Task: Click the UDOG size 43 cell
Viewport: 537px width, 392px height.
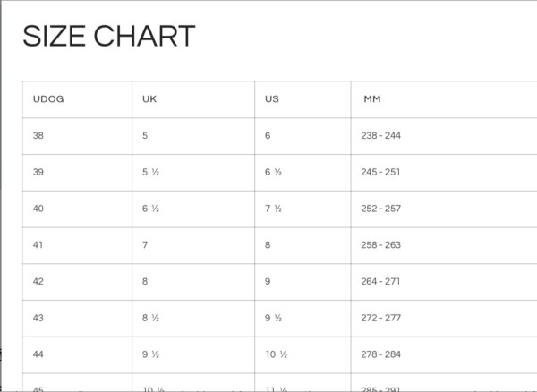Action: point(38,318)
